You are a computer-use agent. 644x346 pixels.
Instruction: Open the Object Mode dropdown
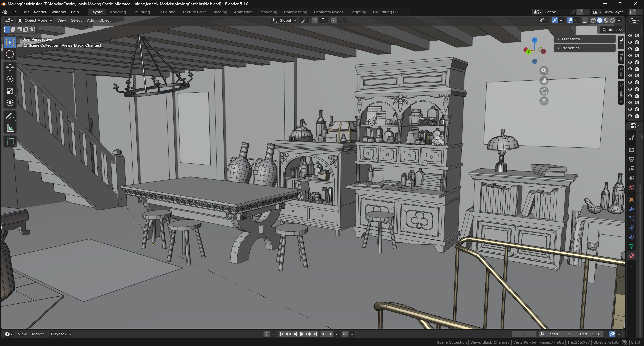35,20
